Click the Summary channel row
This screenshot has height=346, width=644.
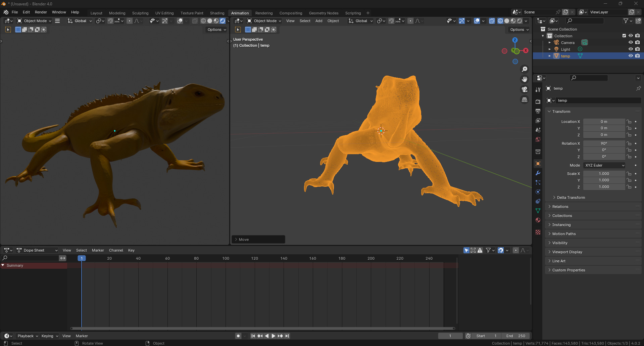pyautogui.click(x=34, y=265)
